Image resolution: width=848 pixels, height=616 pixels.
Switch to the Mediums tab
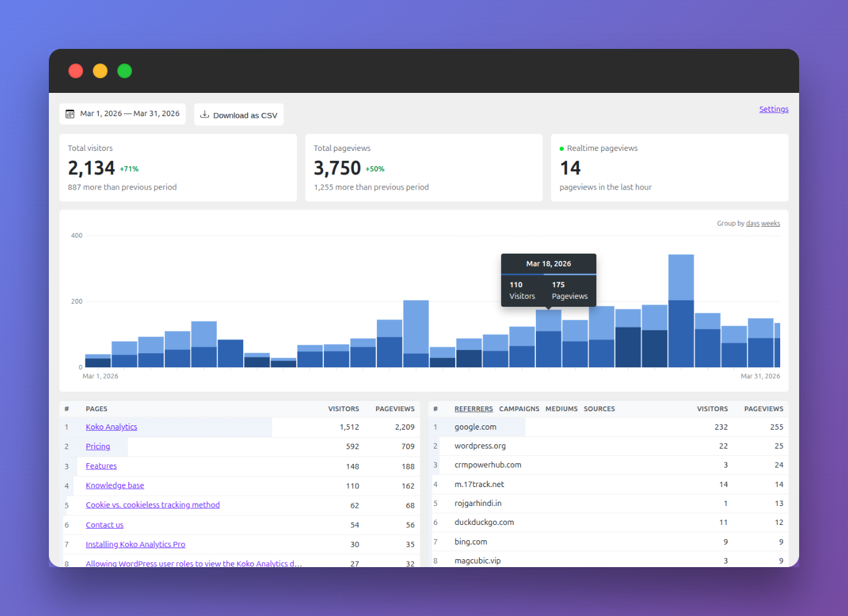[561, 409]
